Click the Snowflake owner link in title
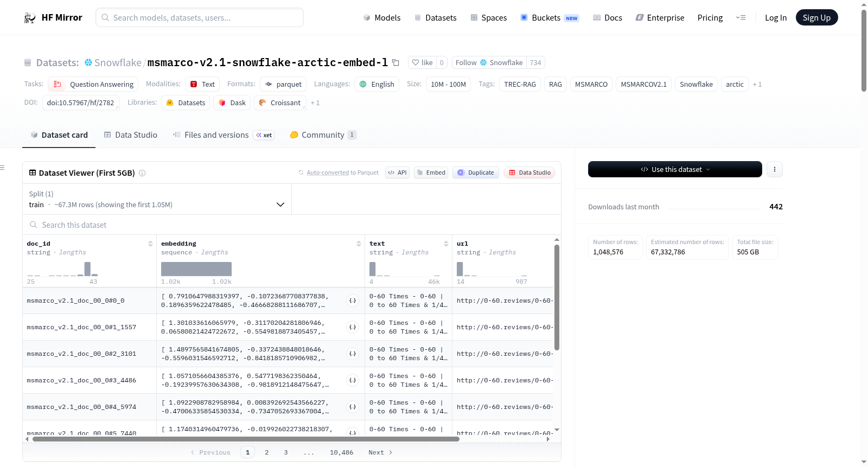This screenshot has height=467, width=868. tap(118, 62)
